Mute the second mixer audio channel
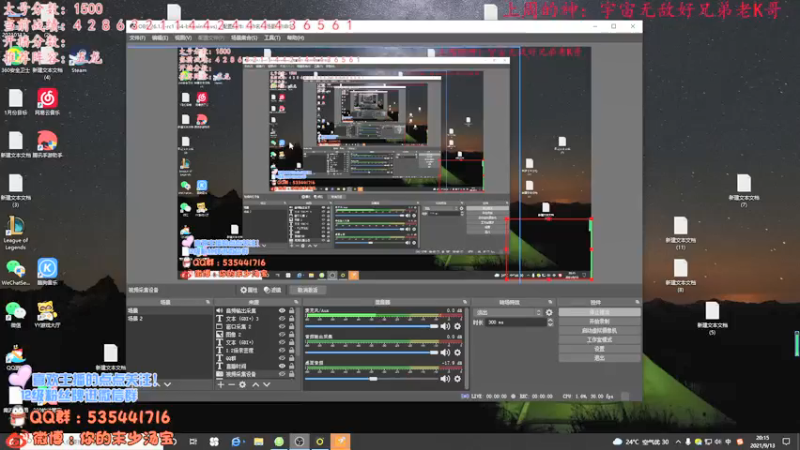 (x=445, y=353)
